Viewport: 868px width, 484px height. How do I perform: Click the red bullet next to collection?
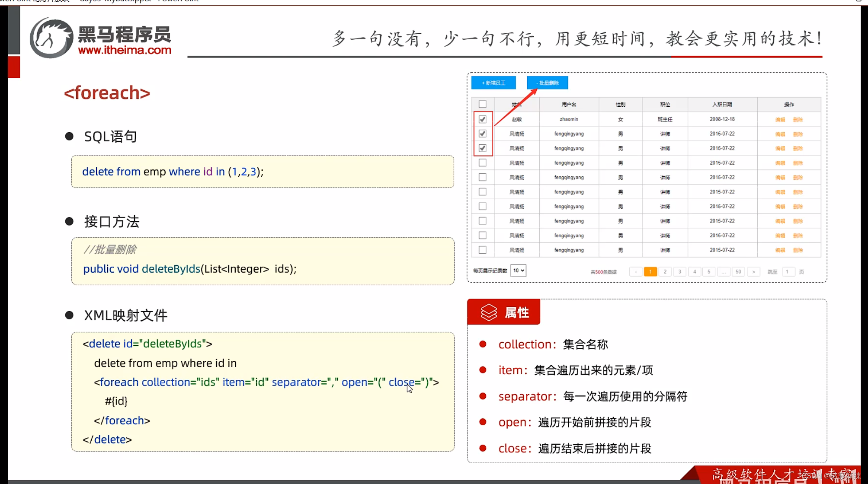click(483, 344)
